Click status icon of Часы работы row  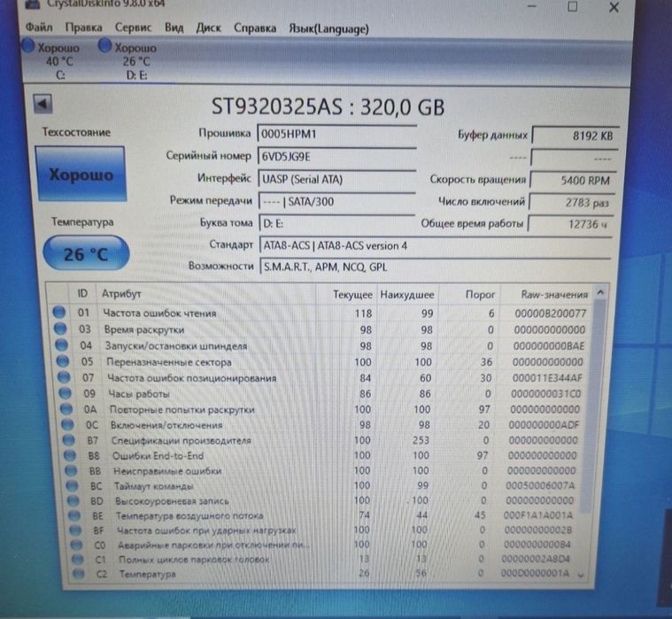66,392
